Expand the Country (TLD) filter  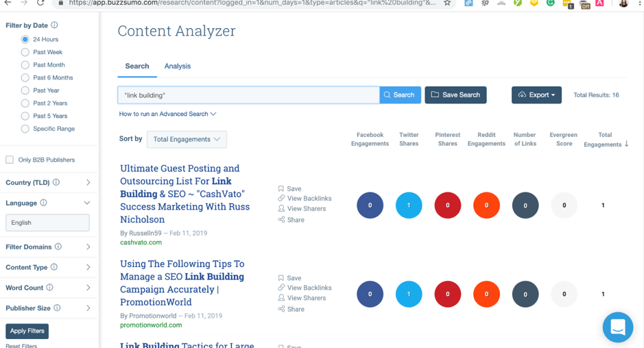pos(88,183)
